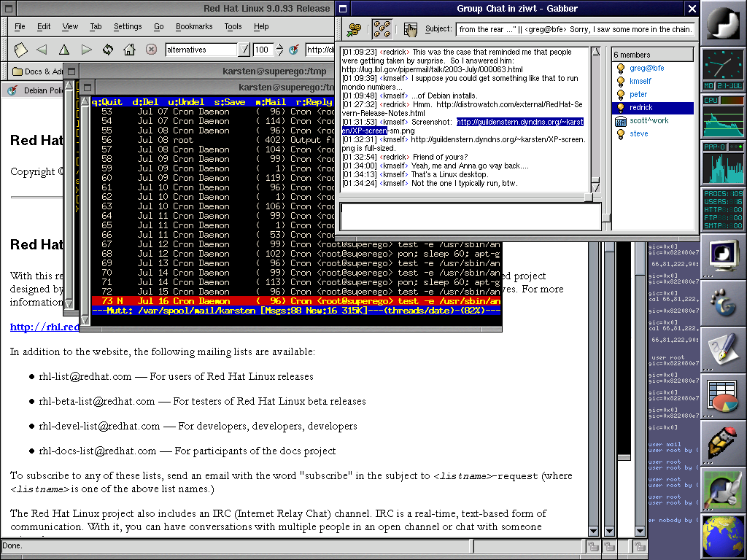
Task: Select steve in the members list
Action: [639, 134]
